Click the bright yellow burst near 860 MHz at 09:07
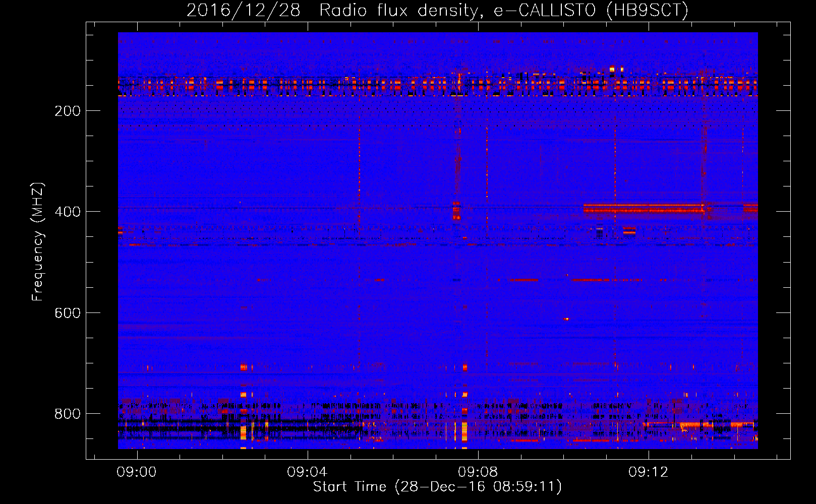The height and width of the screenshot is (504, 816). click(x=464, y=432)
